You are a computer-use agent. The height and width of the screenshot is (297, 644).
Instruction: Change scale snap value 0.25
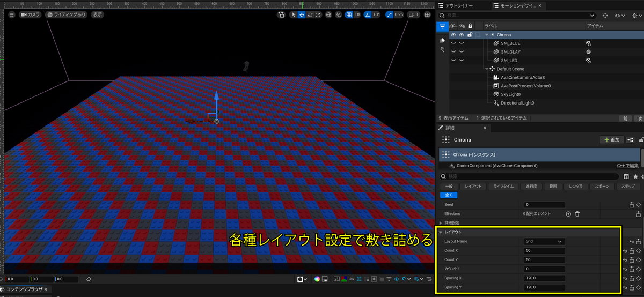tap(399, 15)
